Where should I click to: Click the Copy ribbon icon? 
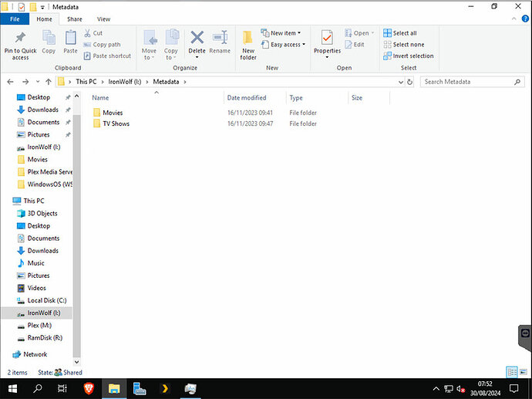(x=49, y=38)
